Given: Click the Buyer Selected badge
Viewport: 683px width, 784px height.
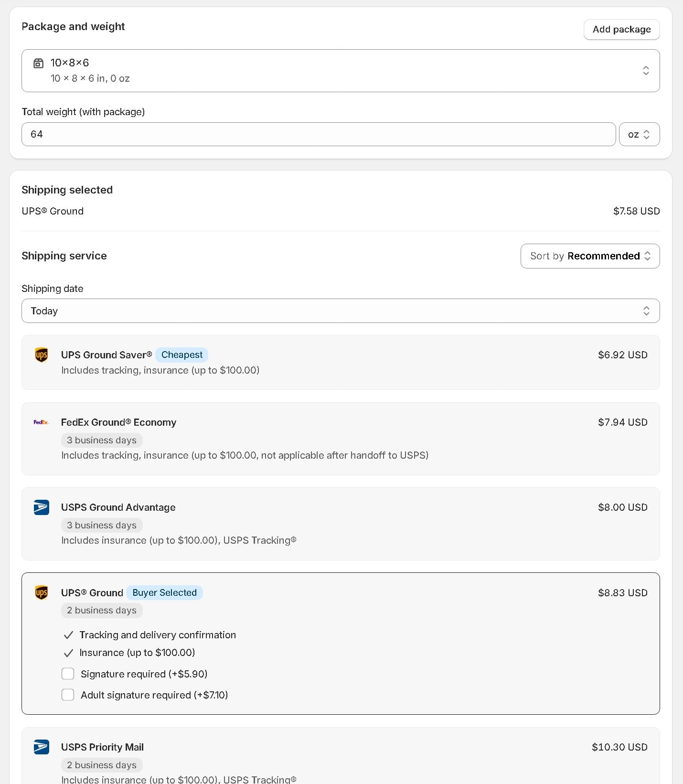Looking at the screenshot, I should pyautogui.click(x=164, y=593).
